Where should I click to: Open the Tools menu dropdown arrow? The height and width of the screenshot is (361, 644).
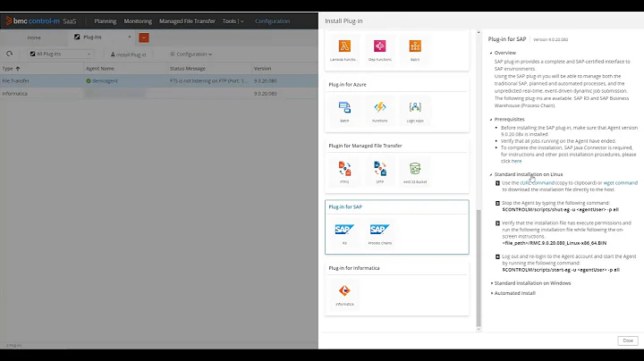[x=241, y=21]
